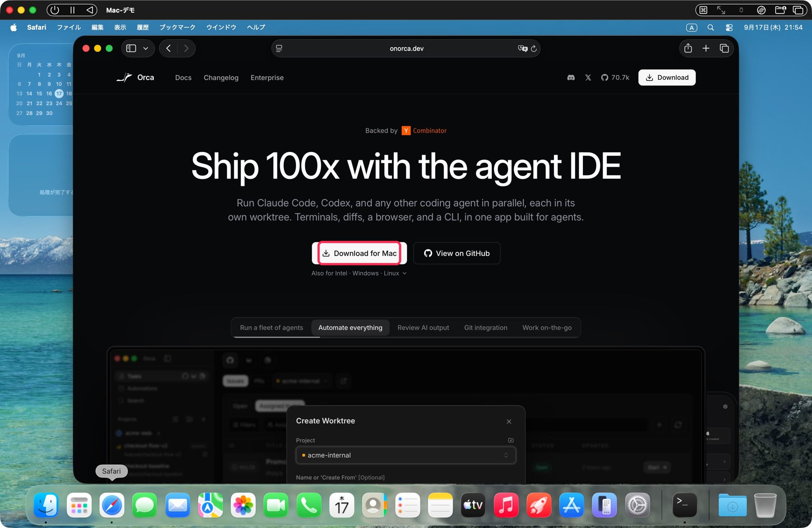Click the onorca.dev address bar
Viewport: 812px width, 528px height.
click(406, 48)
